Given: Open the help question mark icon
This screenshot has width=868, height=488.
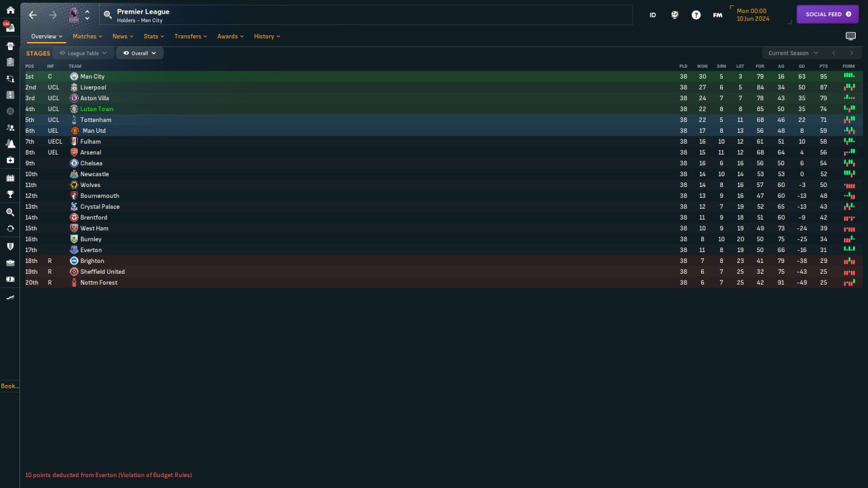Looking at the screenshot, I should tap(696, 15).
